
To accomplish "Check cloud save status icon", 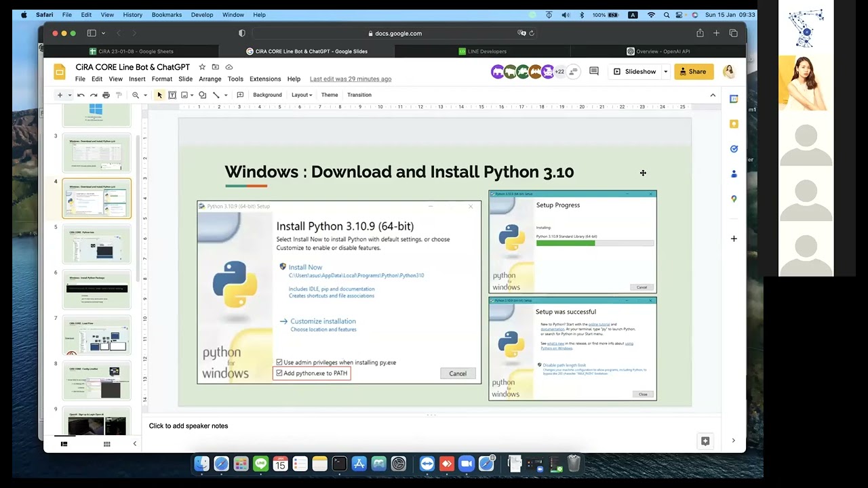I will pos(229,67).
